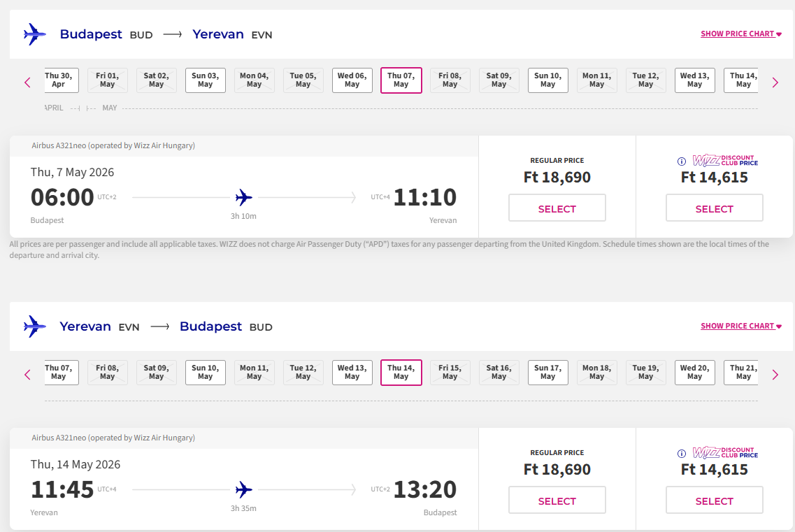Viewport: 795px width, 532px height.
Task: Expand the outbound Show Price Chart dropdown
Action: (x=740, y=34)
